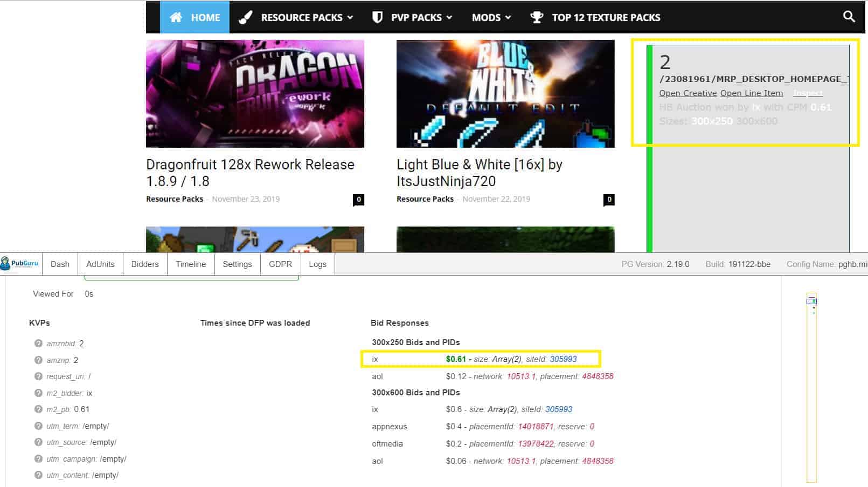Open the Light Blue & White [16x] post title

[480, 173]
